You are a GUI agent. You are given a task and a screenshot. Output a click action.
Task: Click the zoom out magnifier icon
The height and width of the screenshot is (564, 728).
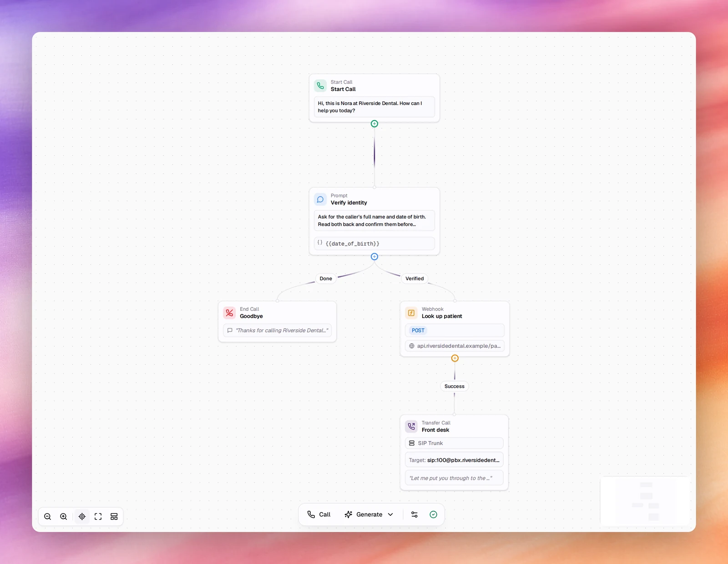point(47,517)
